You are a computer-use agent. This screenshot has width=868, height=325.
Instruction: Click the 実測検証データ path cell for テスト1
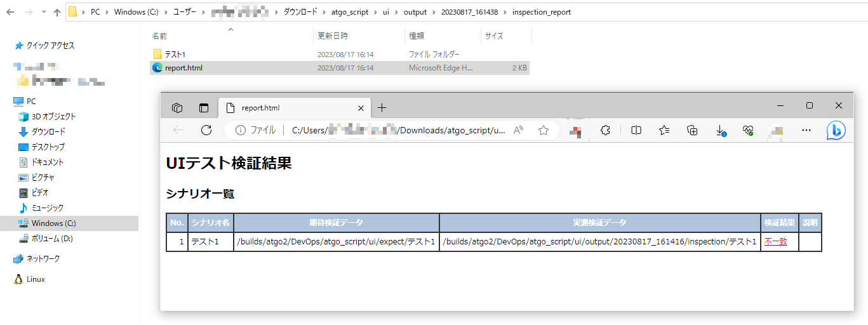point(600,242)
